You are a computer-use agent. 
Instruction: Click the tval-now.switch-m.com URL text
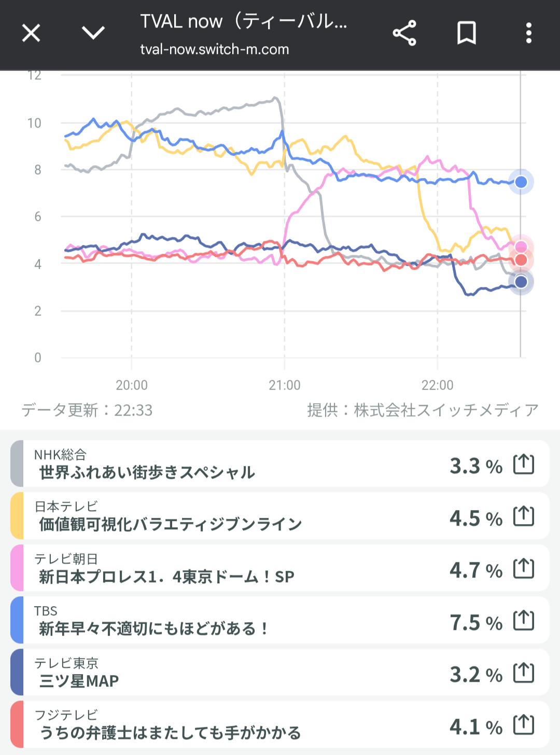click(214, 50)
